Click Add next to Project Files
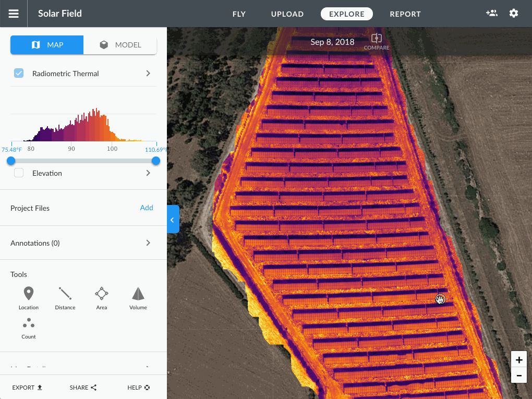The height and width of the screenshot is (399, 532). pyautogui.click(x=147, y=208)
